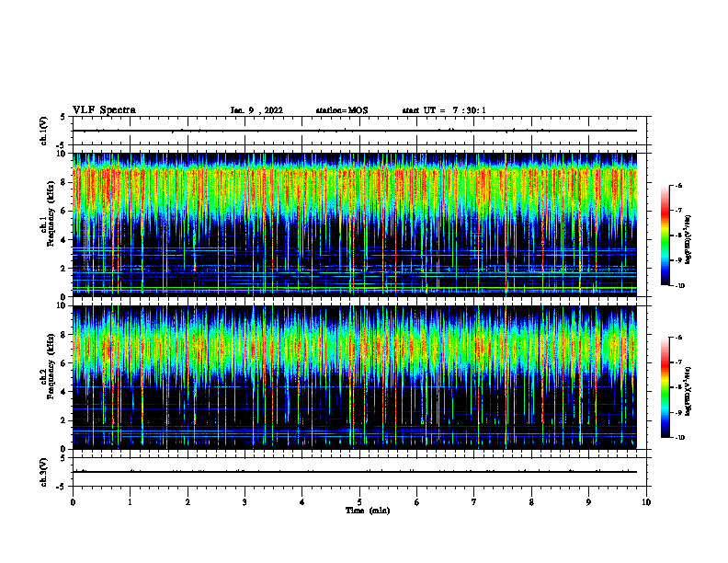Click the ch.1 color bar unit label
Viewport: 728px width, 563px height.
point(688,240)
